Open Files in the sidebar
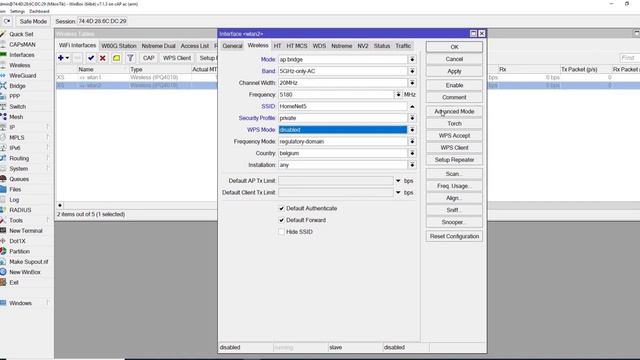 coord(15,189)
